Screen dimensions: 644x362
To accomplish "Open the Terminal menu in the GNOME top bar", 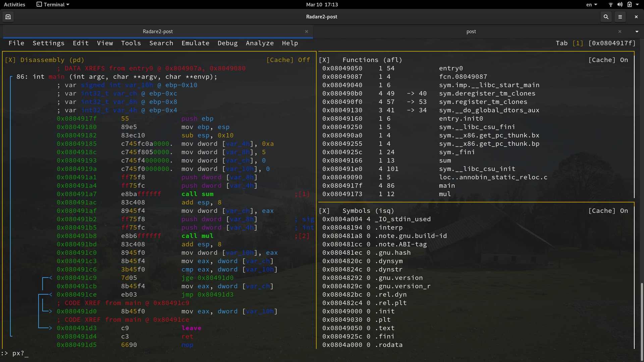I will click(53, 4).
